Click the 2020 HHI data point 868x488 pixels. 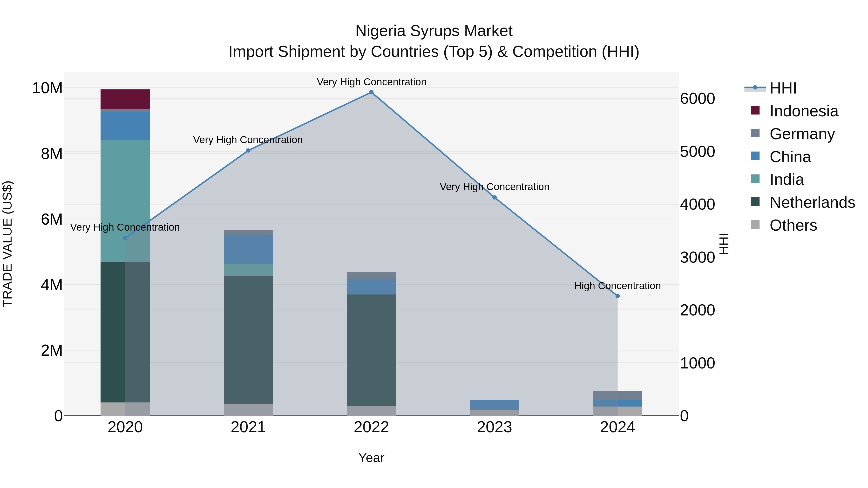pyautogui.click(x=125, y=238)
